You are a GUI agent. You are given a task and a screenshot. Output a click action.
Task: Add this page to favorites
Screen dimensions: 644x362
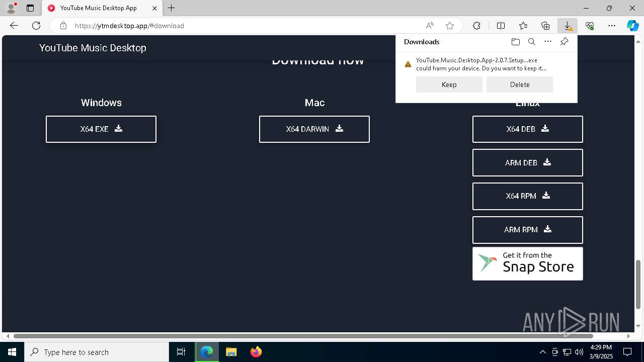click(x=450, y=26)
